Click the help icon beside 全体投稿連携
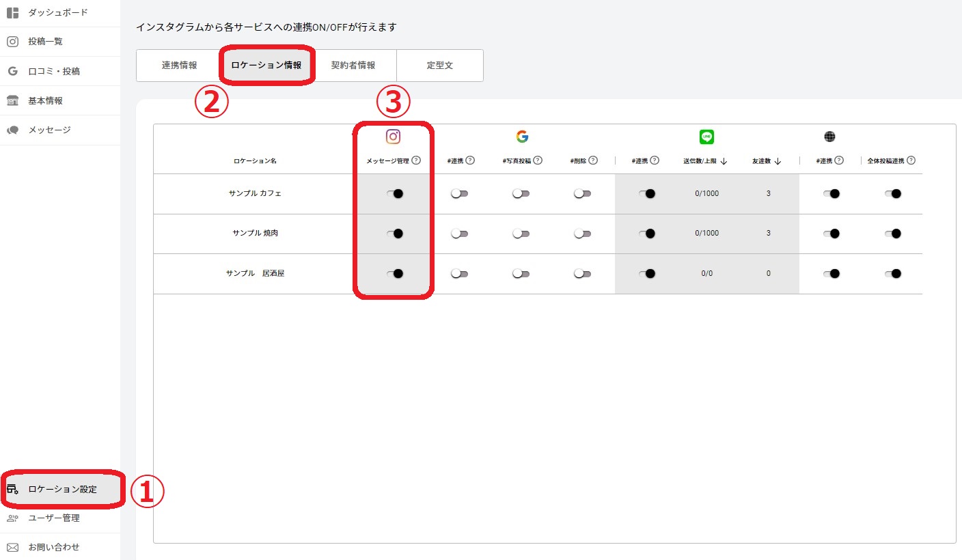The width and height of the screenshot is (962, 560). click(911, 160)
